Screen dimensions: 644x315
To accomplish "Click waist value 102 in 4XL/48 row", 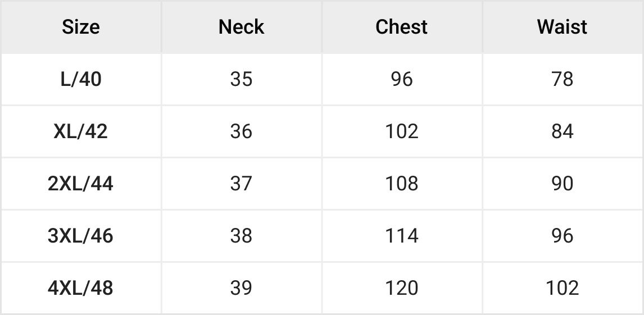I will point(562,288).
